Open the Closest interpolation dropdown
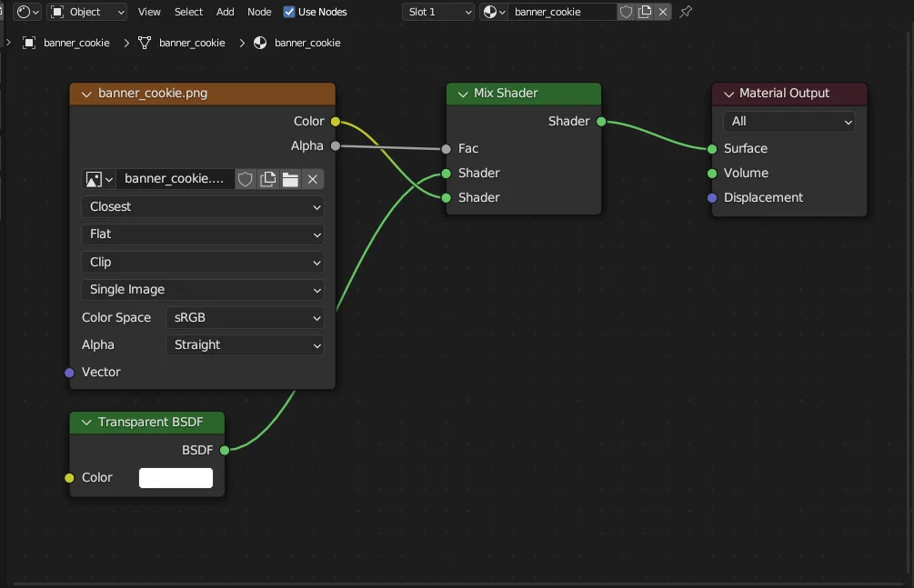Screen dimensions: 914x588 click(202, 206)
